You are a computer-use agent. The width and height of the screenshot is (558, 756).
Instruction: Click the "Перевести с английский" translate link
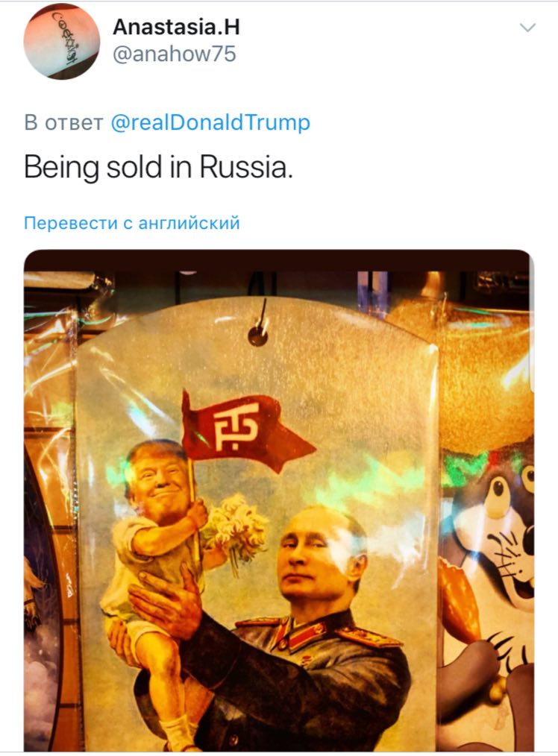[131, 223]
